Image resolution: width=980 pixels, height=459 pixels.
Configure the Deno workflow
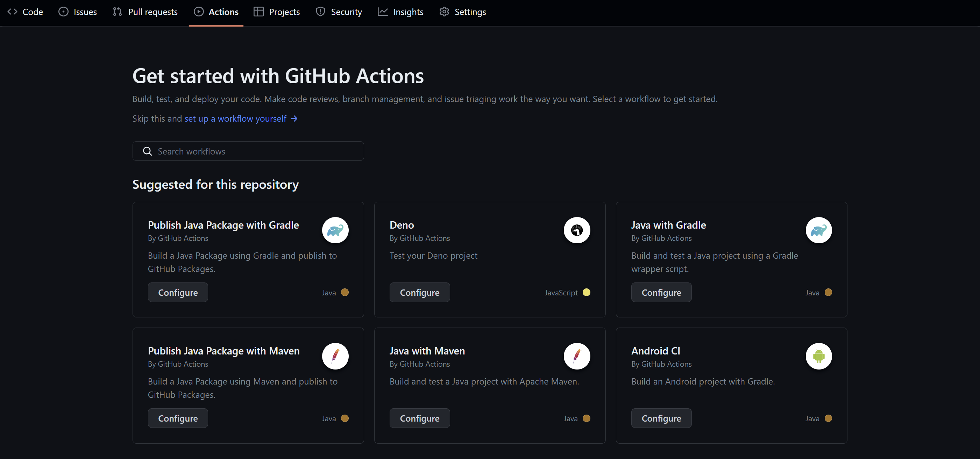(x=419, y=293)
